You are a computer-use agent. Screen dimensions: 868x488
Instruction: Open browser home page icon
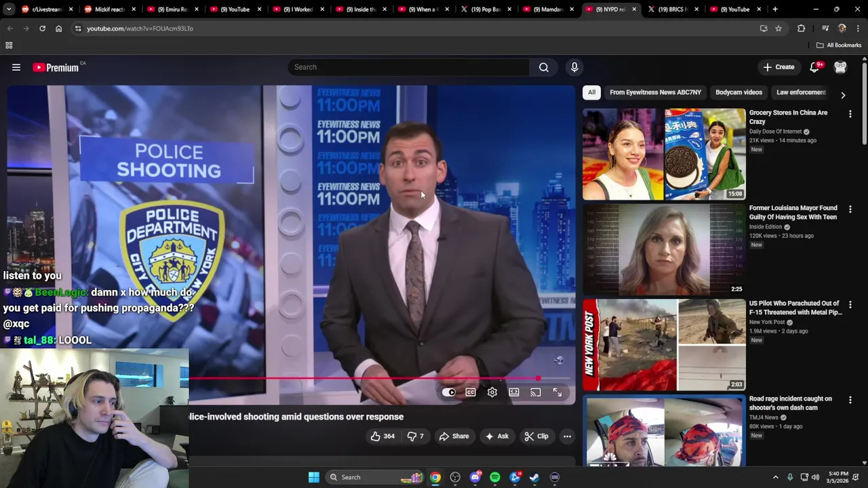pos(58,28)
